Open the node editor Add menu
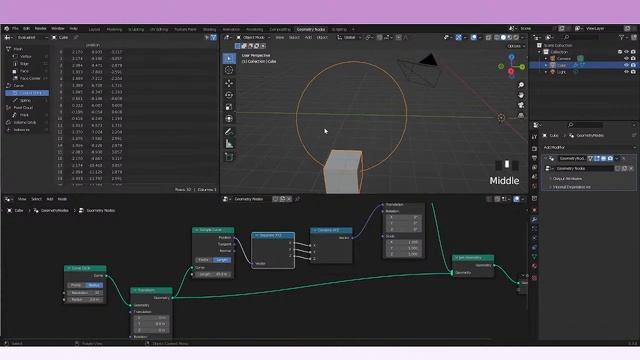The height and width of the screenshot is (360, 640). tap(50, 199)
